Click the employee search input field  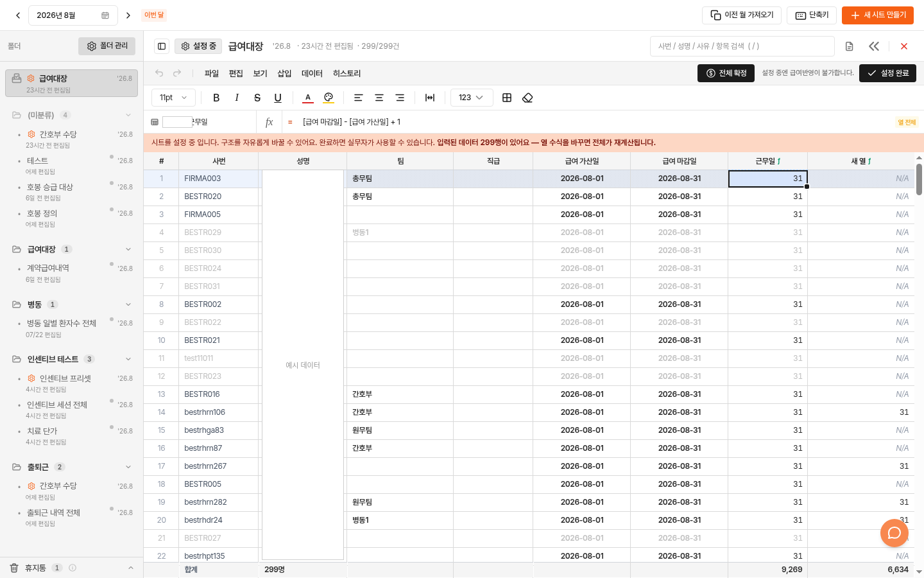[x=742, y=46]
